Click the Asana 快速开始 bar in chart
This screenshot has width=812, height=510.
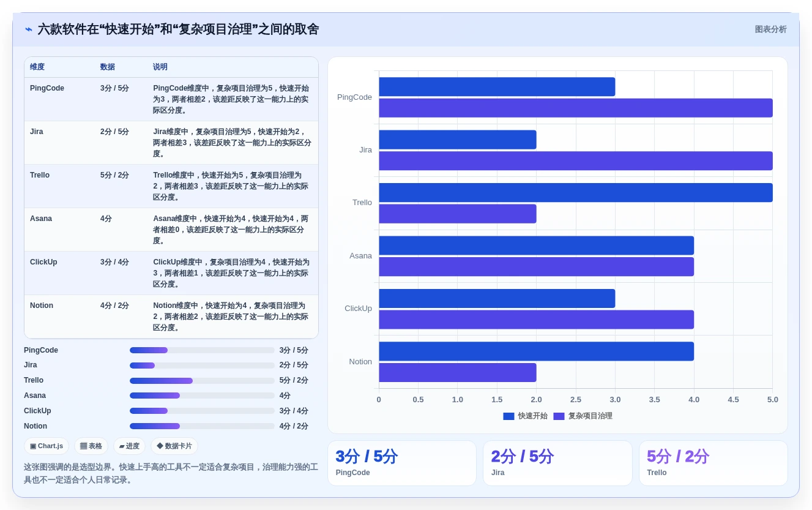pos(536,246)
